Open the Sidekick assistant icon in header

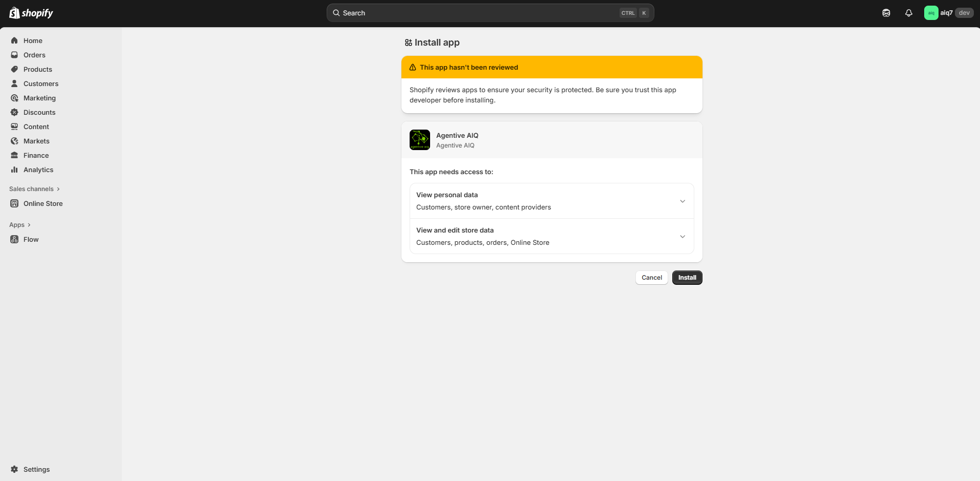pyautogui.click(x=886, y=13)
